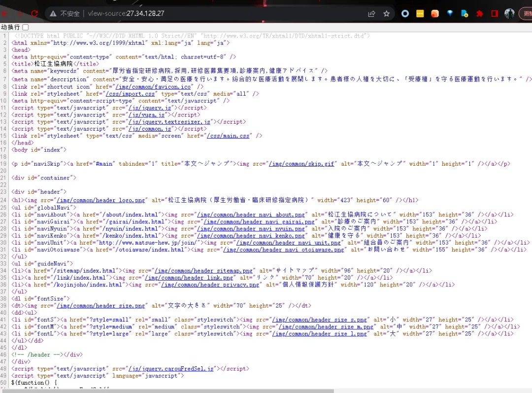Open the /img/common/skip.gif link
532x393 pixels.
[301, 164]
